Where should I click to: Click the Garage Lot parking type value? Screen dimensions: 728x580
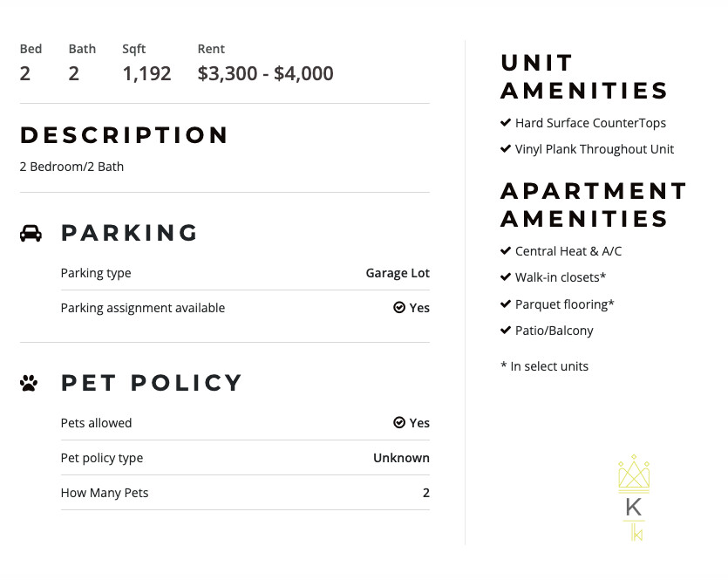[x=398, y=273]
